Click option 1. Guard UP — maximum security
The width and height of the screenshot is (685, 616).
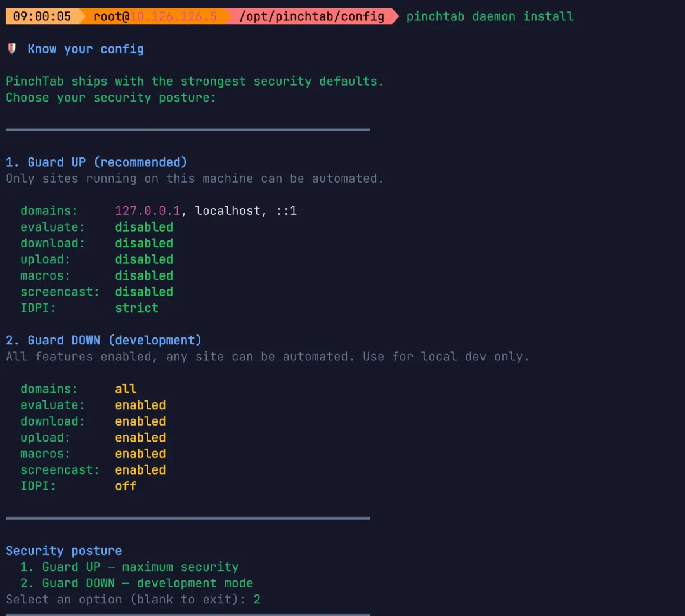click(129, 567)
